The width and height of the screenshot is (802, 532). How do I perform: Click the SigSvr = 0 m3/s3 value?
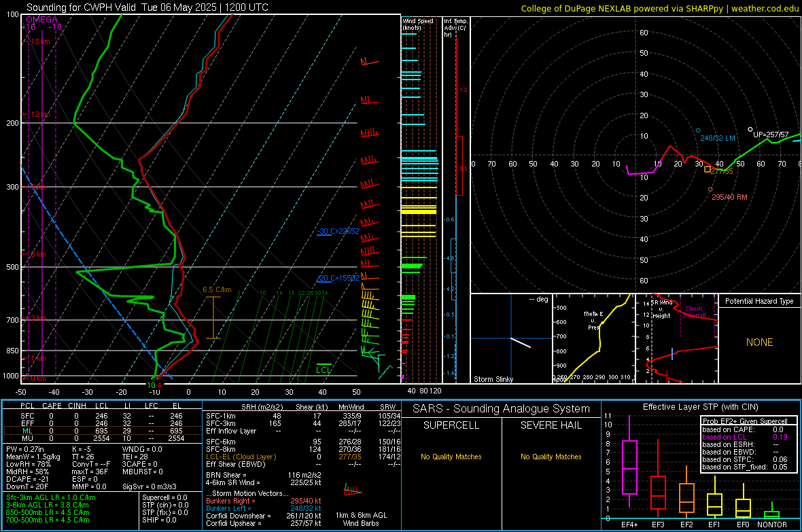150,486
